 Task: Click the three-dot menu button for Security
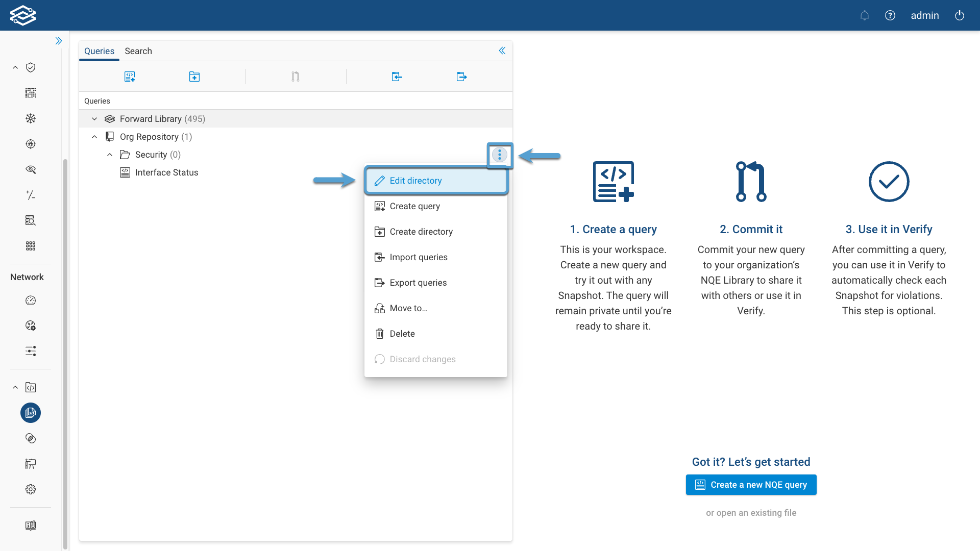coord(499,155)
